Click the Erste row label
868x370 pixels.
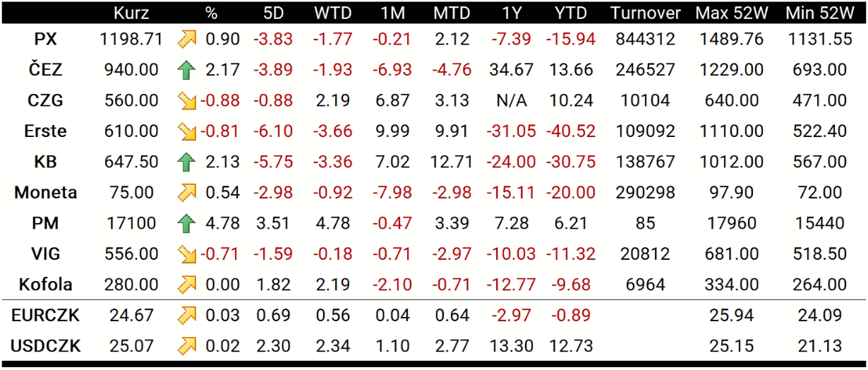(x=45, y=131)
